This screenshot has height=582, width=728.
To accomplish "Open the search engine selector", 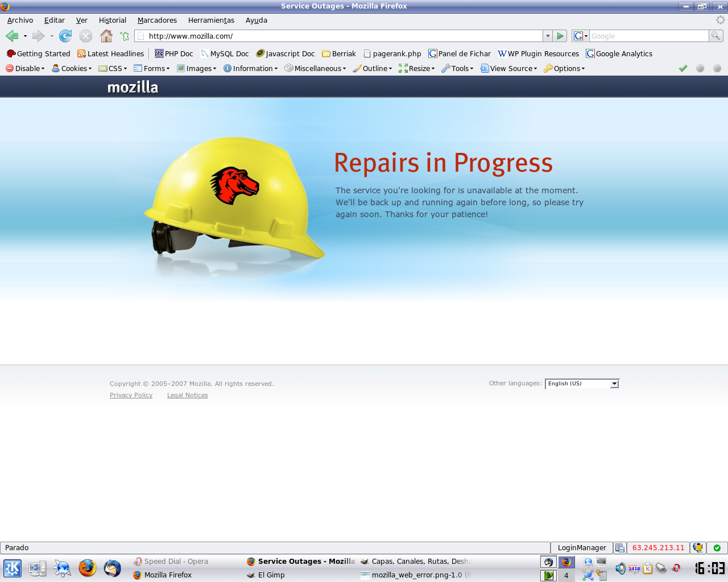I will click(581, 36).
